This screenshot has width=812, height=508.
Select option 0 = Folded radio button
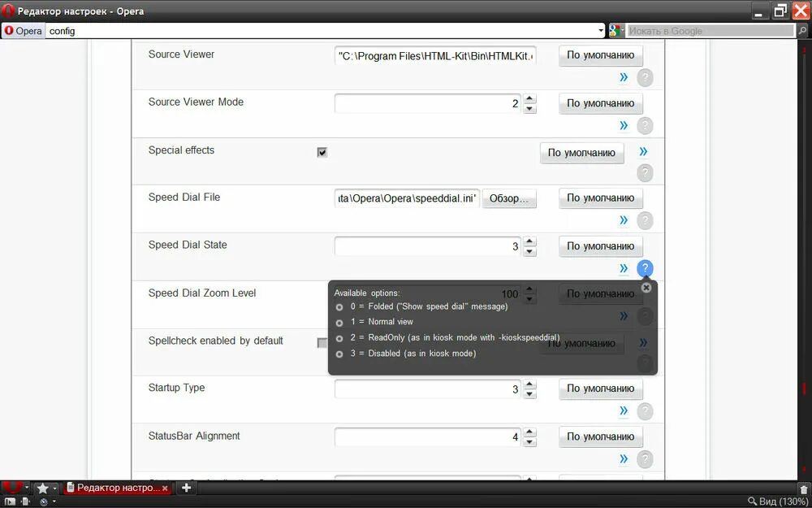click(339, 307)
